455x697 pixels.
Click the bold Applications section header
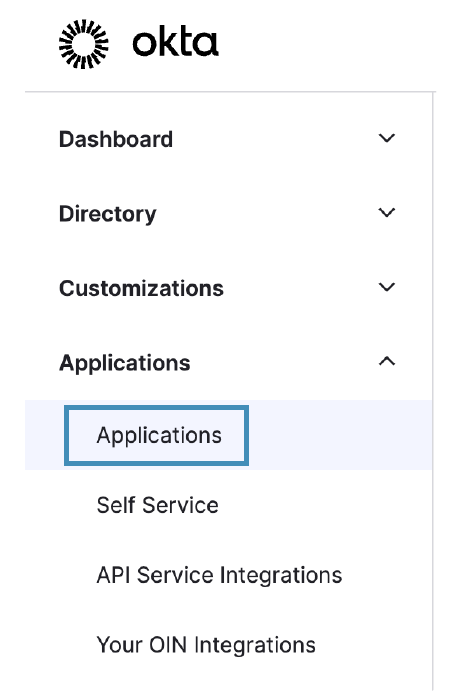pos(125,363)
